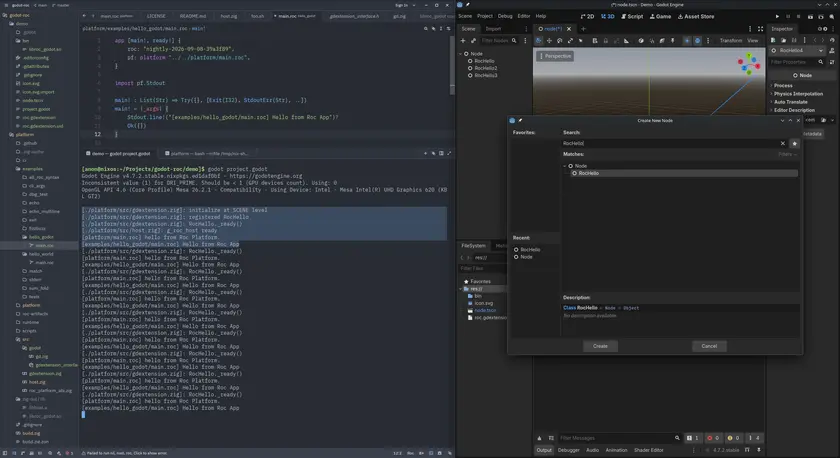Cancel the Create New Node dialog

click(x=709, y=346)
